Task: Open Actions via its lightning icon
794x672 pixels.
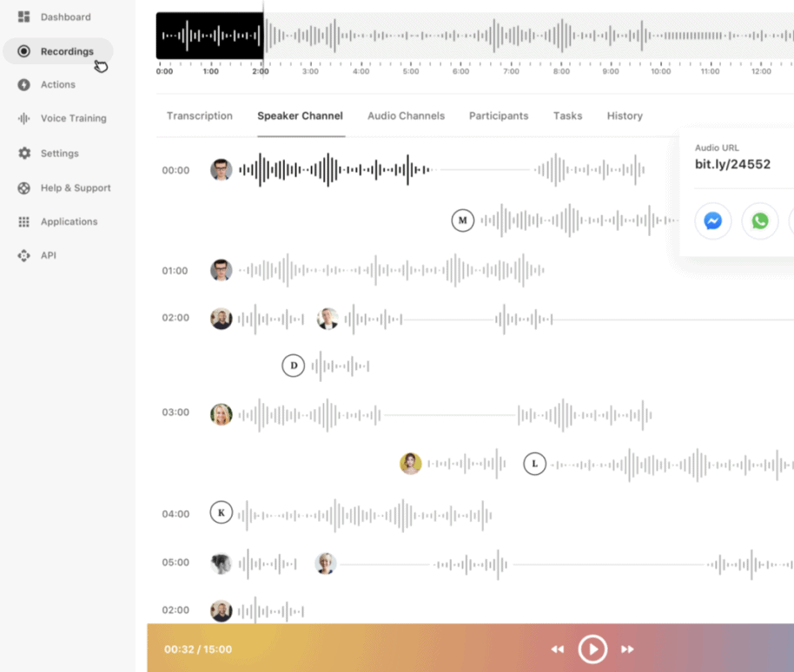Action: (23, 85)
